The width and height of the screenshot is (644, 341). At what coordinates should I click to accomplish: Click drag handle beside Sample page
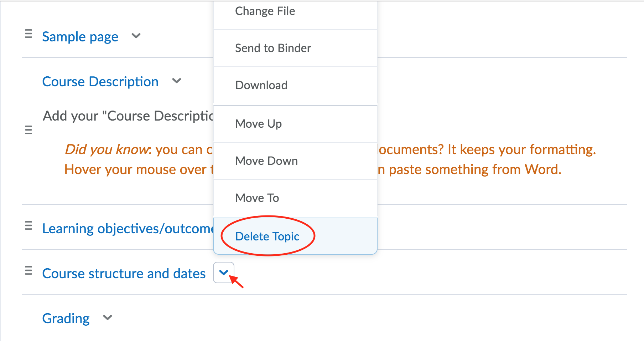tap(28, 34)
